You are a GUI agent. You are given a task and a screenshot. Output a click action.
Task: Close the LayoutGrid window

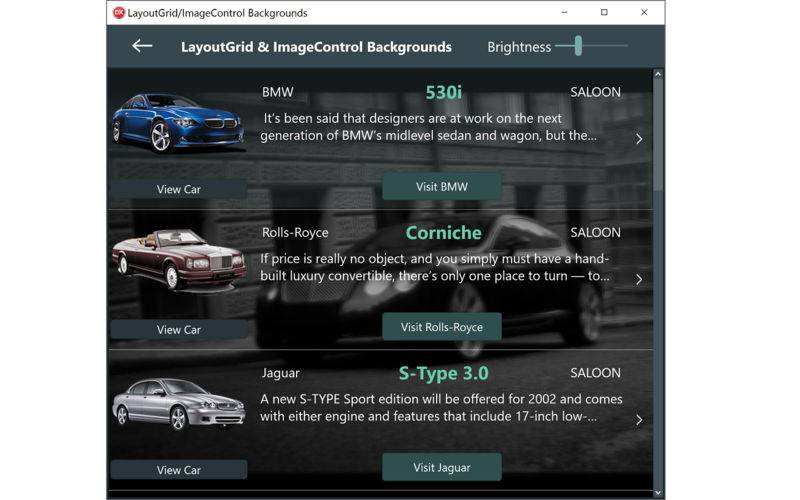pyautogui.click(x=644, y=12)
